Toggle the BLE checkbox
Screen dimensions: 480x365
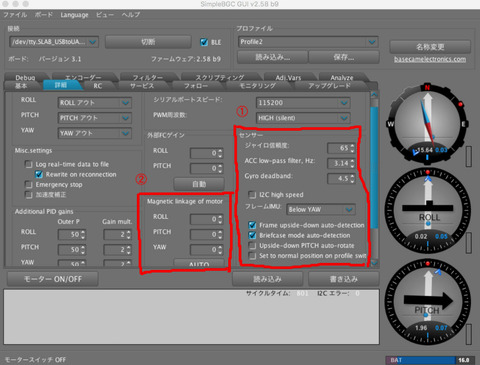(x=204, y=42)
